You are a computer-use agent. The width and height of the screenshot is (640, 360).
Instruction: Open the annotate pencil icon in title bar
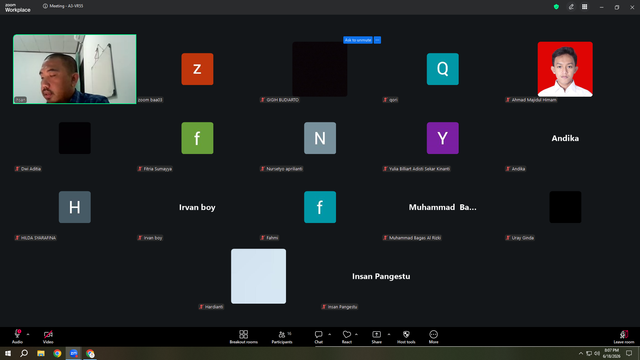pyautogui.click(x=571, y=7)
